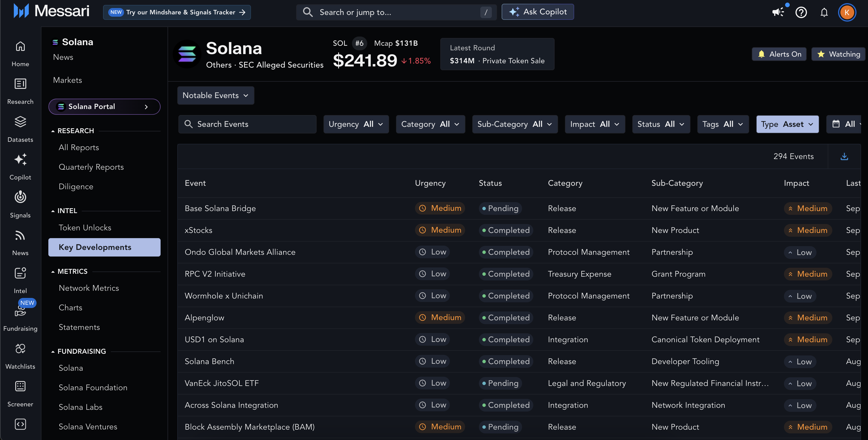Toggle Alerts On button

(779, 54)
